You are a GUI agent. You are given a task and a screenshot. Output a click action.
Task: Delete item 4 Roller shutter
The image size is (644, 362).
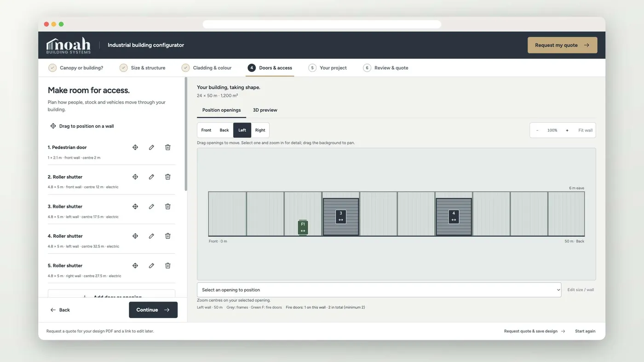(168, 236)
